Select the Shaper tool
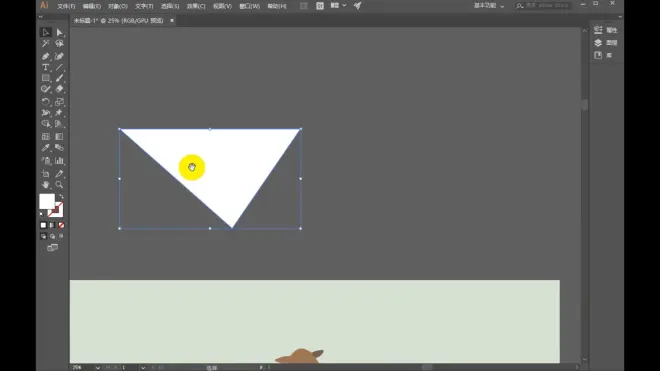 45,89
